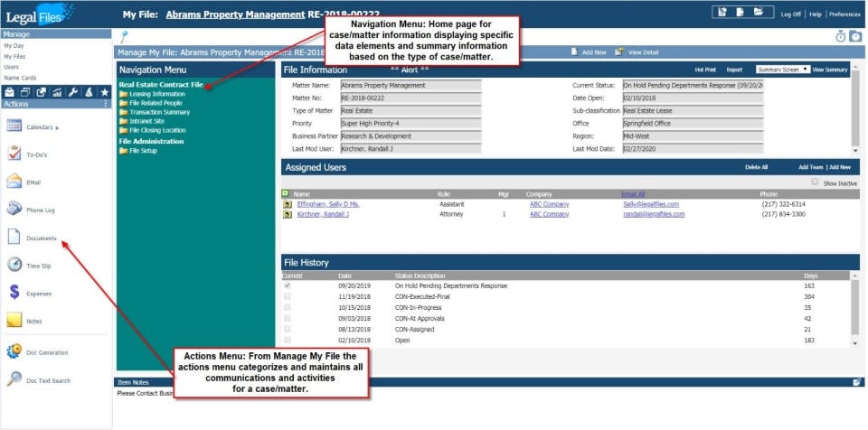Expand the Leasing Information folder

[152, 94]
